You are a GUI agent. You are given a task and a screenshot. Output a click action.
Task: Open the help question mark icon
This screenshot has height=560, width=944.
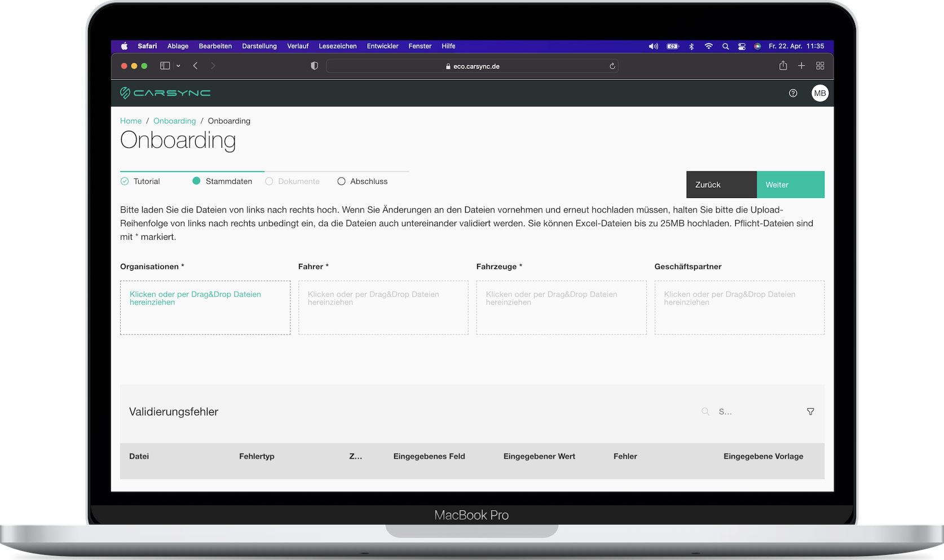pos(793,93)
